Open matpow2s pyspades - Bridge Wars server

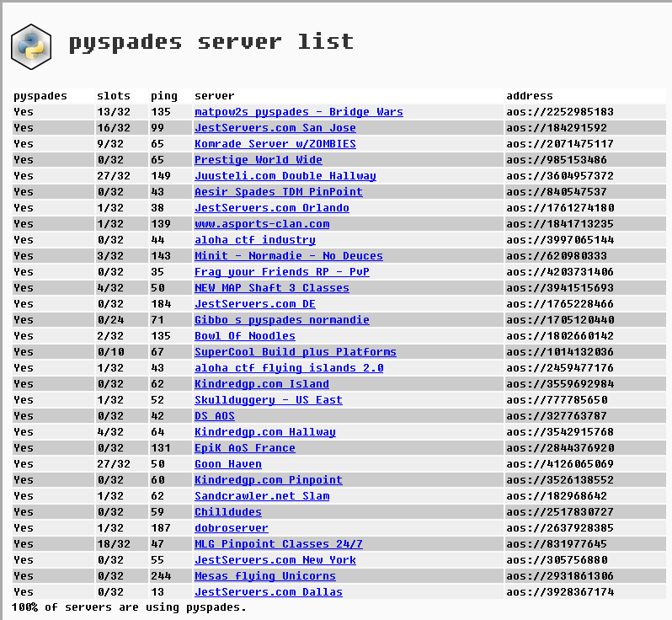[x=298, y=112]
